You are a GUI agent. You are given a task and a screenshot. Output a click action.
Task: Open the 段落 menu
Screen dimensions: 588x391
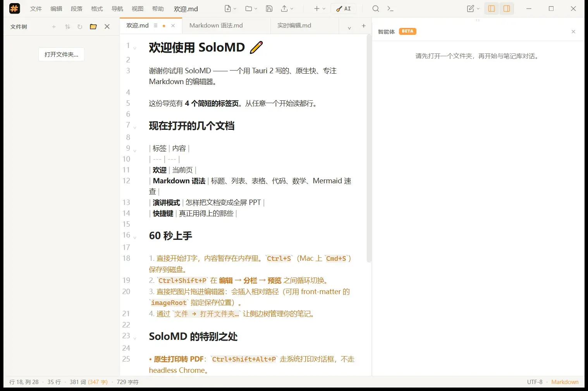pos(77,9)
